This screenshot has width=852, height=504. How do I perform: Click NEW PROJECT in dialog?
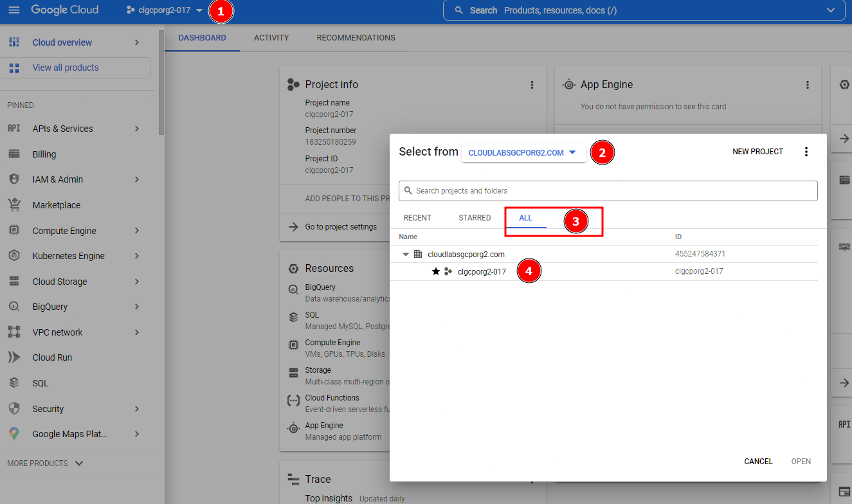[757, 152]
